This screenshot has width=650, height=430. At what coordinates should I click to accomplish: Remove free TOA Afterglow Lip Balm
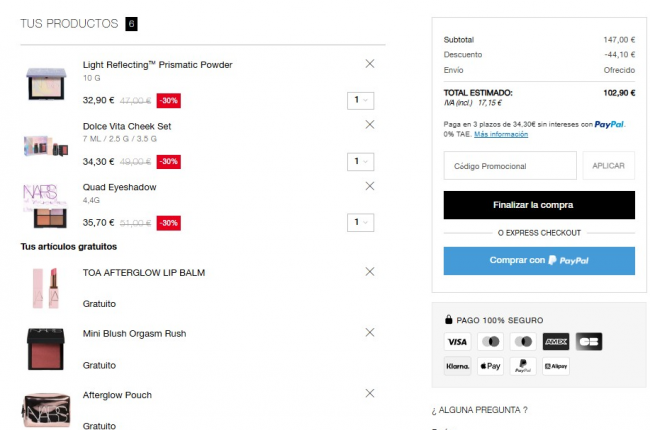pos(370,271)
